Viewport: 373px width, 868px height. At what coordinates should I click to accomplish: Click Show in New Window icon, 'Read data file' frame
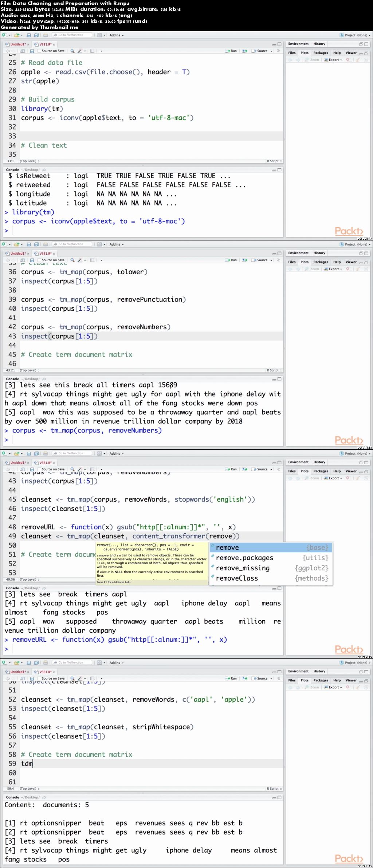point(23,51)
